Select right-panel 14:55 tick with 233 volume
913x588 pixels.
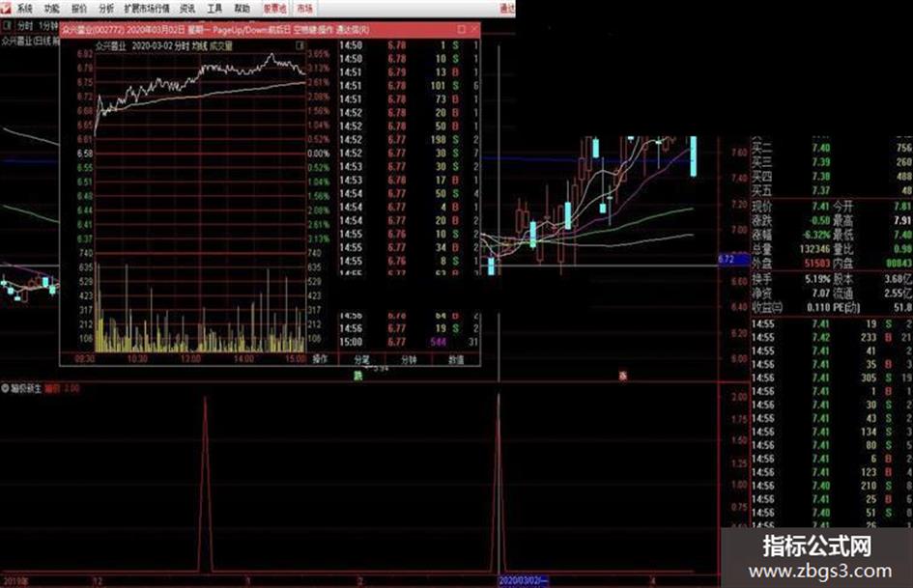pyautogui.click(x=832, y=337)
